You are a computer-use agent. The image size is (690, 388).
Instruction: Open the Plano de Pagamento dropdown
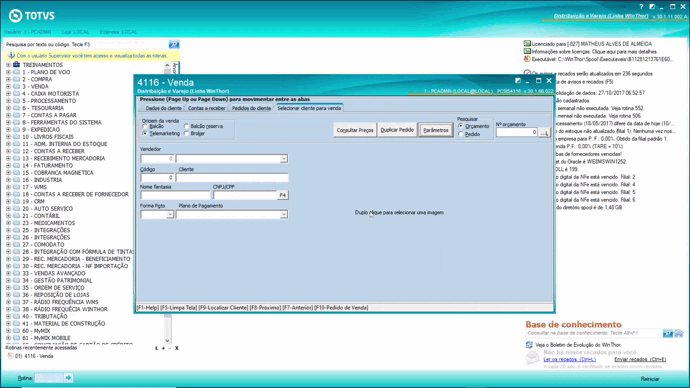click(284, 215)
